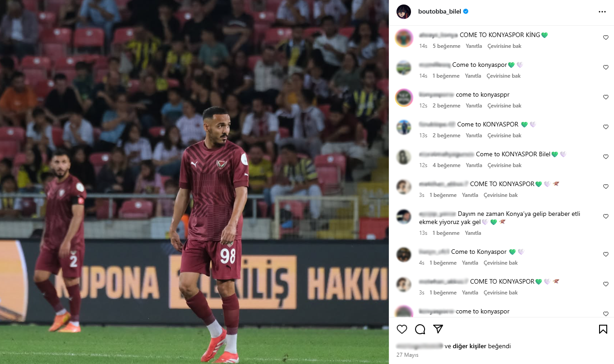
Task: Like the 'come to konyasppr' comment
Action: pos(606,97)
